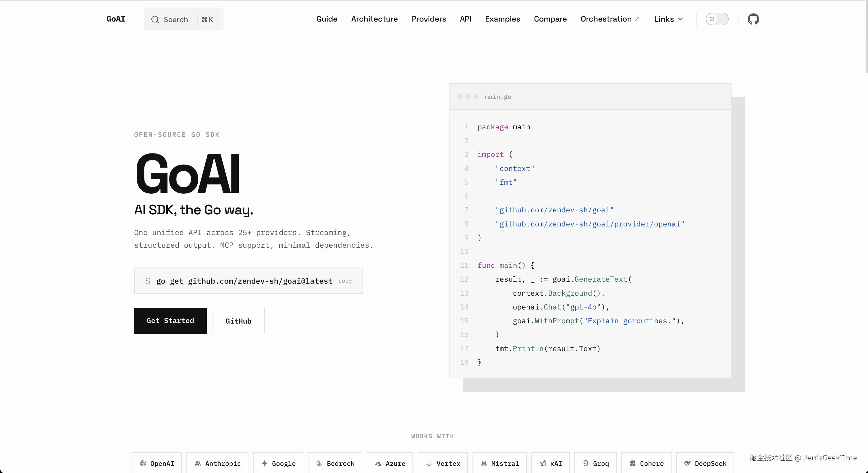Click the install command text 'go get github.com/zendev-sh/goai@latest'
This screenshot has width=868, height=473.
coord(244,281)
